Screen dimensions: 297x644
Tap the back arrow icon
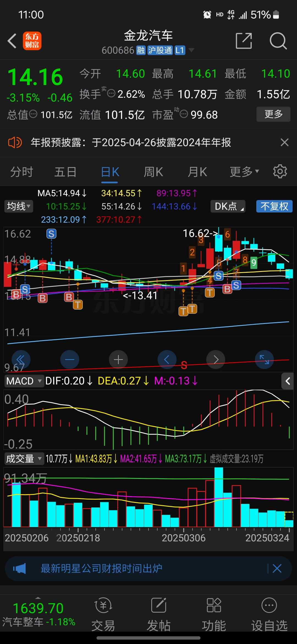pos(12,41)
